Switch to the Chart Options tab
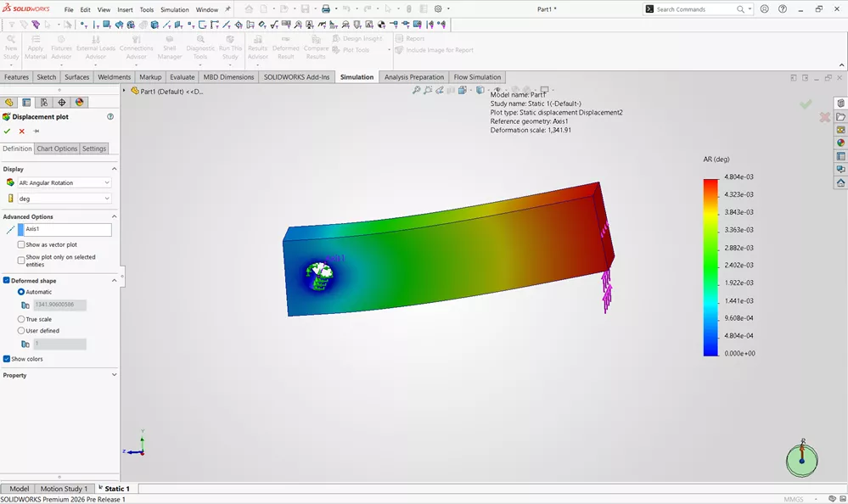Screen dimensions: 848x504 click(x=58, y=148)
